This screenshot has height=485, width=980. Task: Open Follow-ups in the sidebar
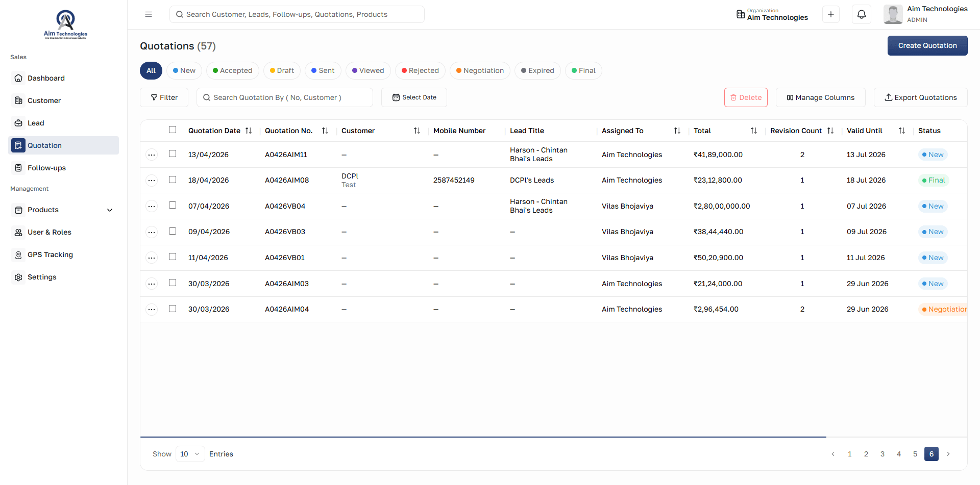point(64,168)
